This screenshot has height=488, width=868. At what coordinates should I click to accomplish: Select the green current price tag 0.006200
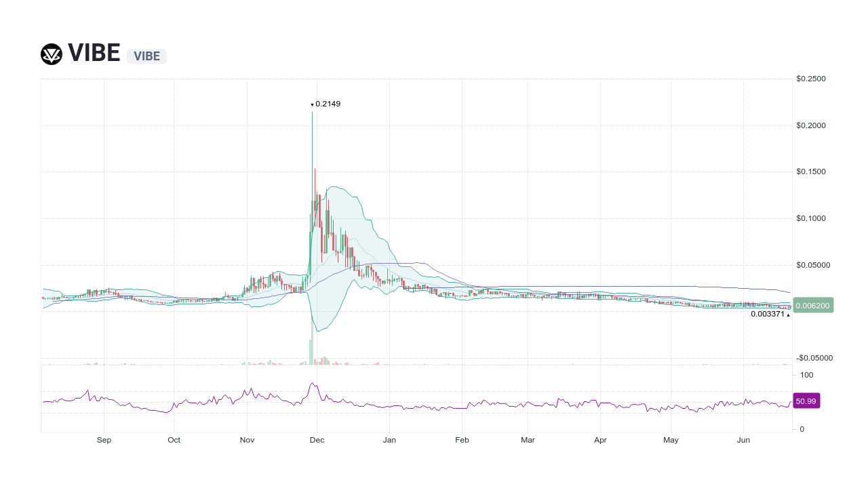[812, 306]
